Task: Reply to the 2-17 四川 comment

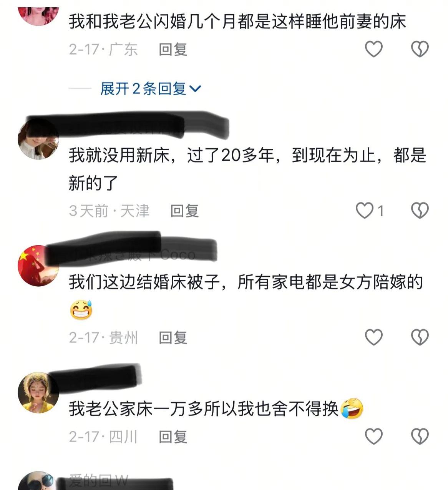Action: click(x=173, y=437)
